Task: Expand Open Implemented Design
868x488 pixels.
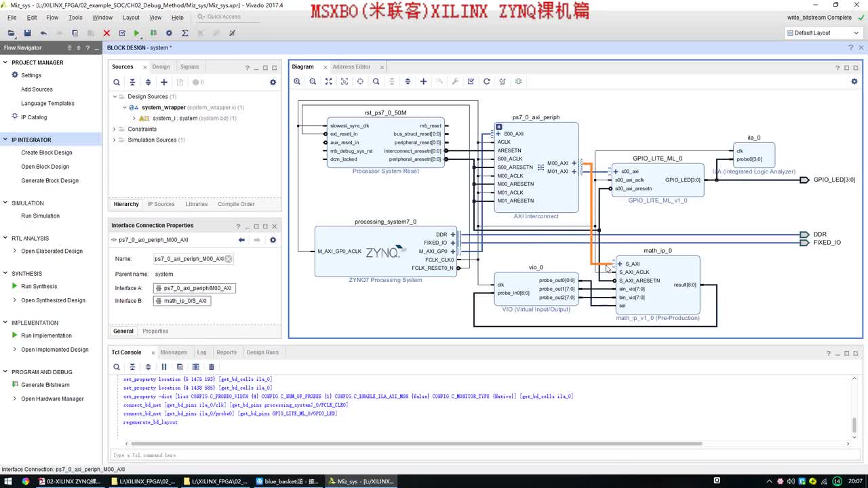Action: click(x=15, y=350)
